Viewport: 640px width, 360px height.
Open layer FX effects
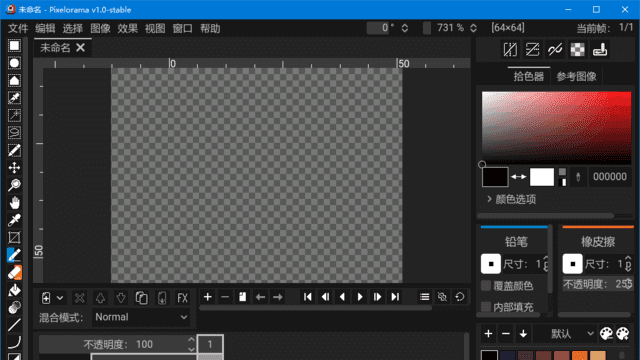(x=182, y=298)
